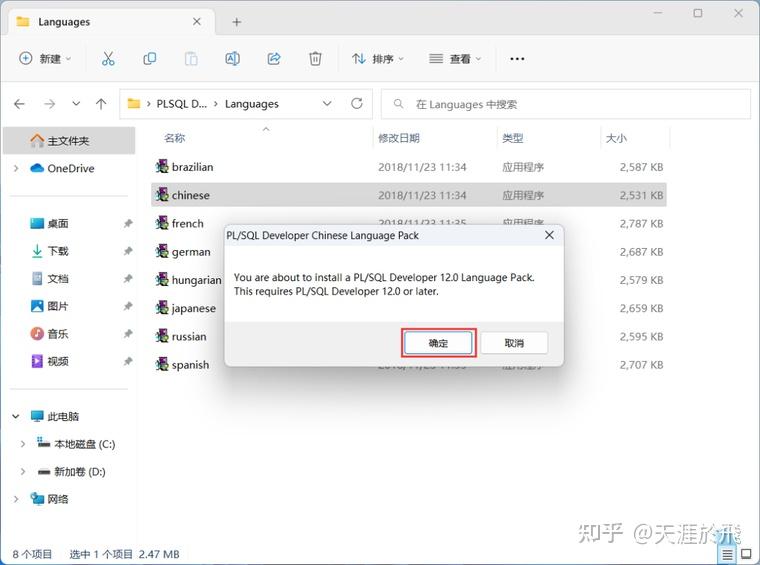760x565 pixels.
Task: Open 主文件夹 in the sidebar
Action: 69,141
